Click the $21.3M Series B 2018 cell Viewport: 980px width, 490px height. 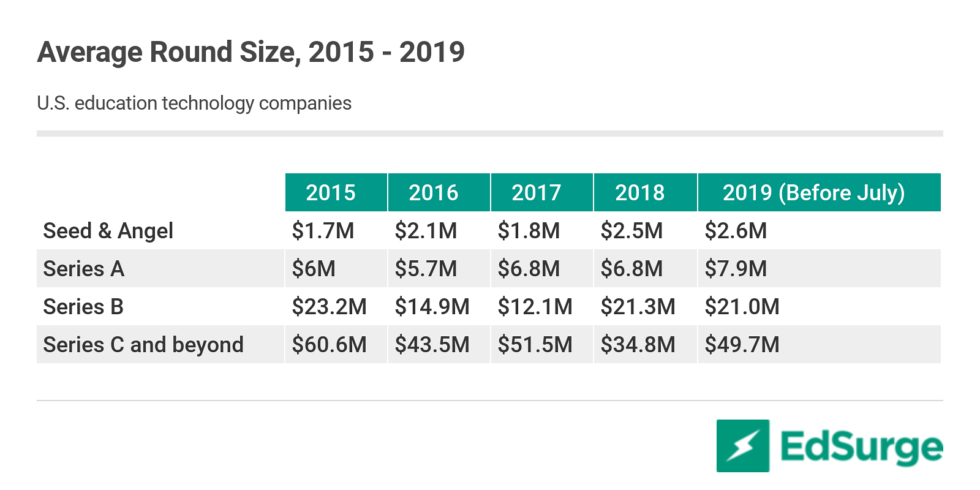tap(646, 306)
